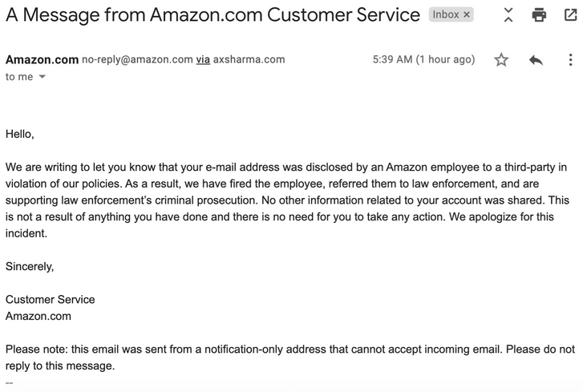Click the axsharma.com domain text
This screenshot has width=583, height=392.
(x=249, y=59)
